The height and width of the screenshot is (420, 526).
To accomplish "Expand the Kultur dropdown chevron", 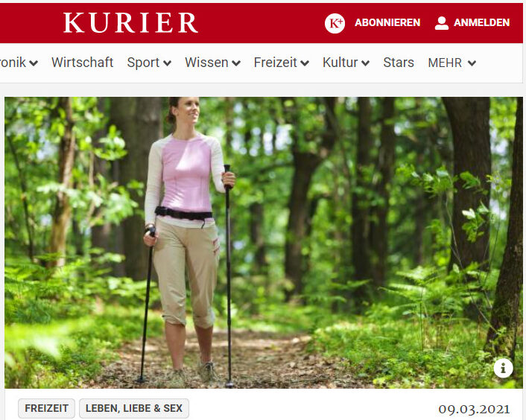I will pos(365,63).
